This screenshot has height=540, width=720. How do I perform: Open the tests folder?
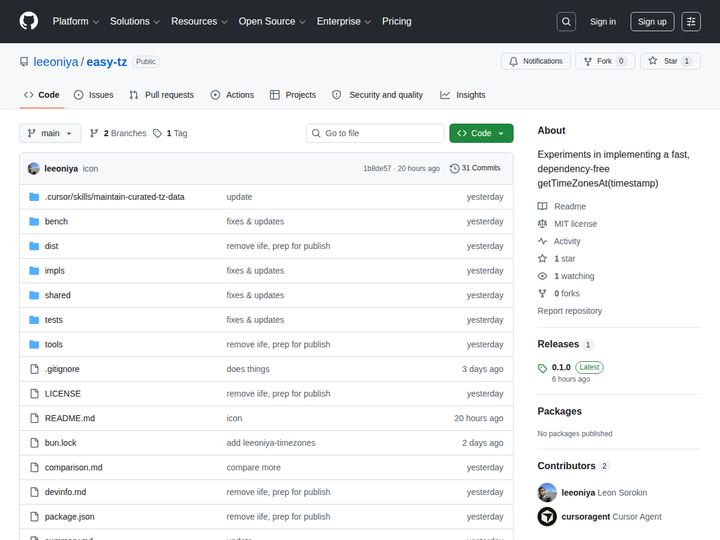(53, 320)
